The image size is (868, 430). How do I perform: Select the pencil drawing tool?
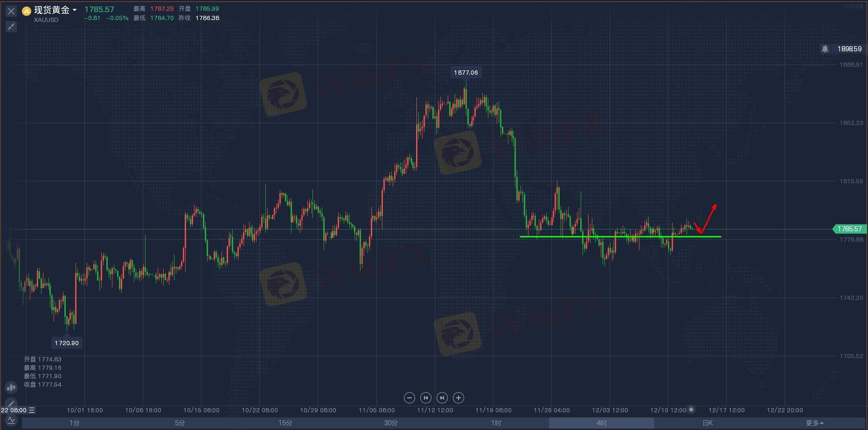coord(11,404)
